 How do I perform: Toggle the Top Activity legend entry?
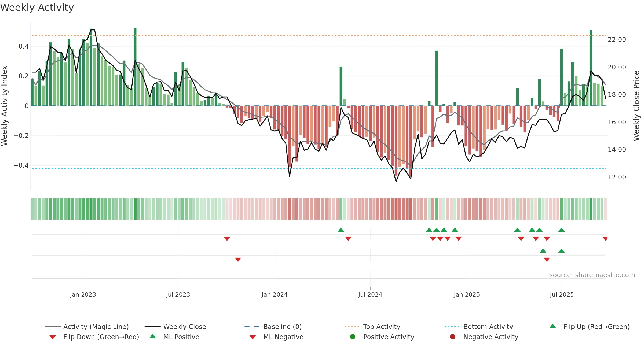372,327
